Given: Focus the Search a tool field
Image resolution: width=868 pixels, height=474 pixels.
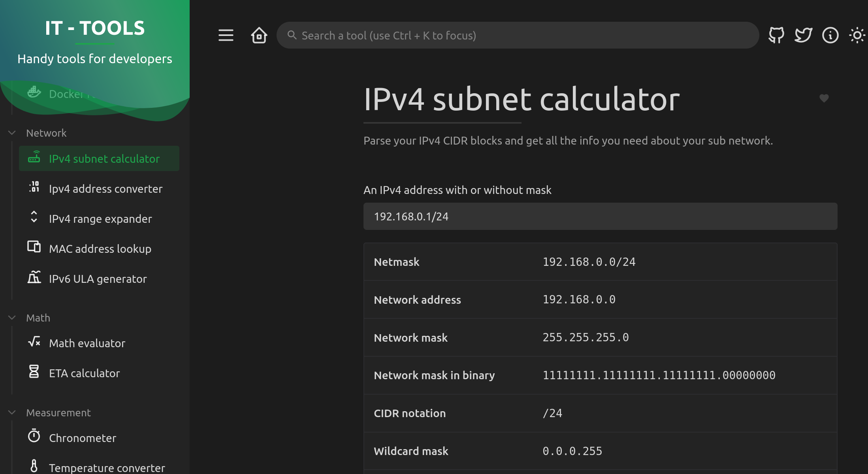Looking at the screenshot, I should point(518,35).
